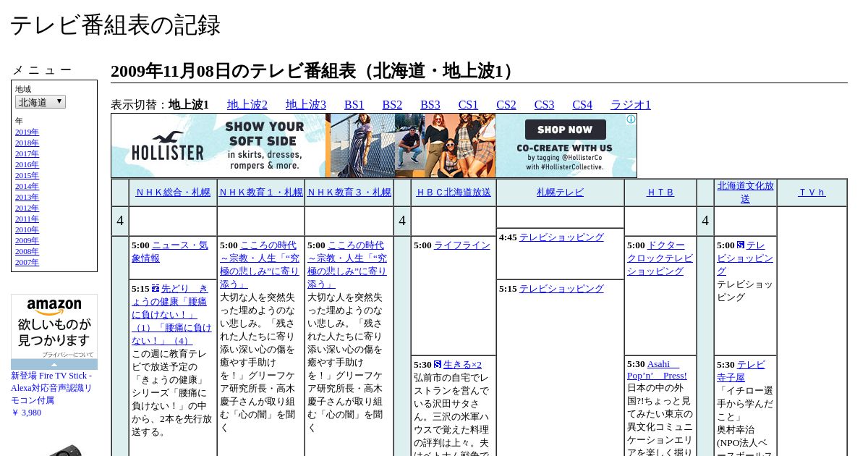Image resolution: width=868 pixels, height=456 pixels.
Task: Open こころの時代 link under ＮＨＫ教育１
Action: pos(260,264)
